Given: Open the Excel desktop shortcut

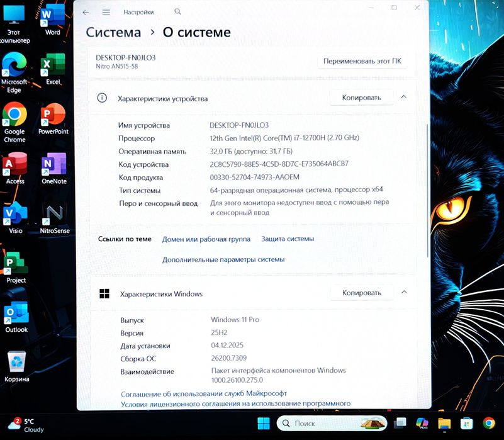Looking at the screenshot, I should click(53, 70).
